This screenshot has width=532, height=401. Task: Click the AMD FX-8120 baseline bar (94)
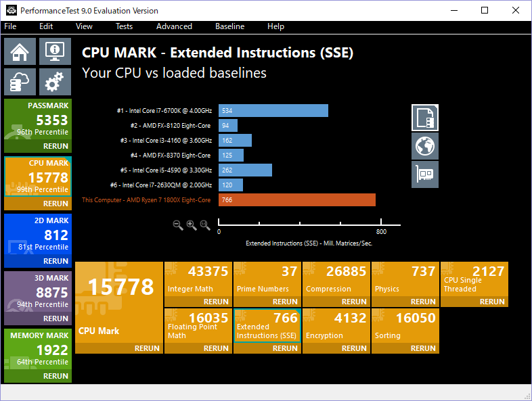point(228,125)
